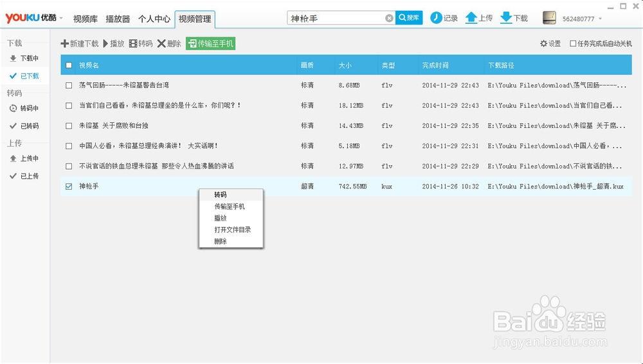Viewport: 643px width, 364px height.
Task: Click the 转码 film toolbar button
Action: pyautogui.click(x=141, y=44)
